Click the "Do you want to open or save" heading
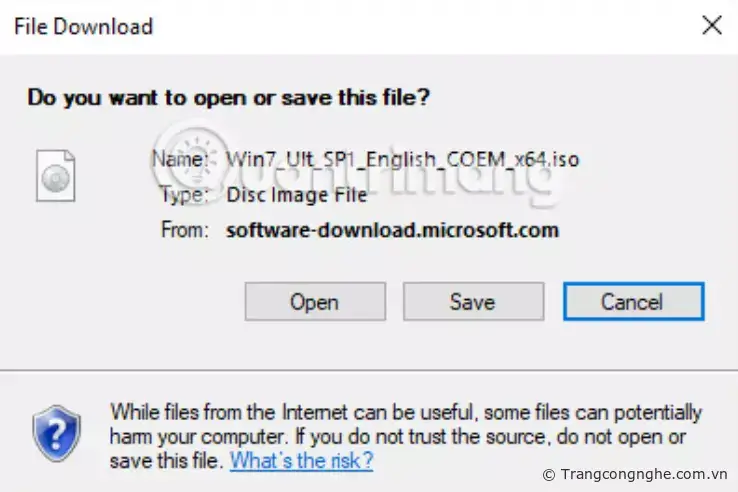The width and height of the screenshot is (738, 492). pos(229,98)
